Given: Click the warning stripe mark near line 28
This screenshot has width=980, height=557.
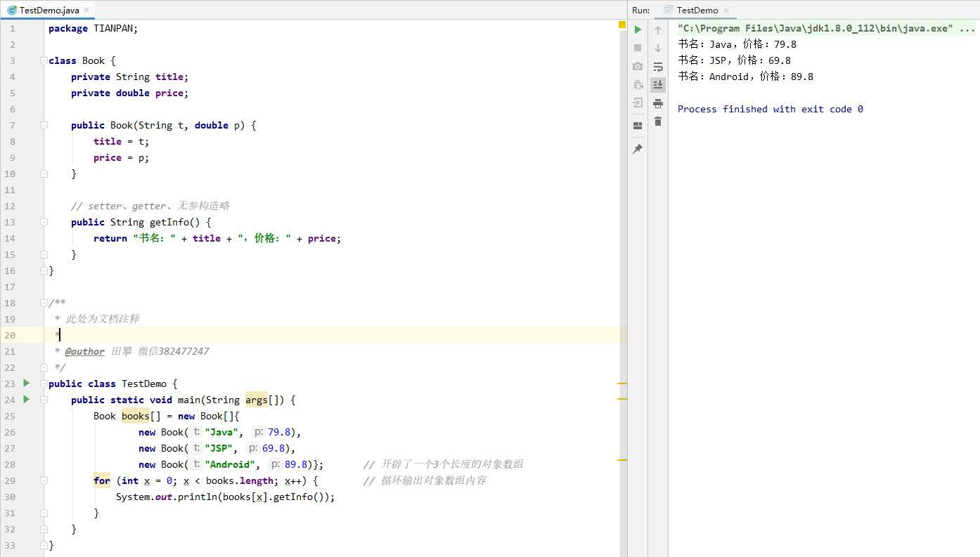Looking at the screenshot, I should coord(621,460).
